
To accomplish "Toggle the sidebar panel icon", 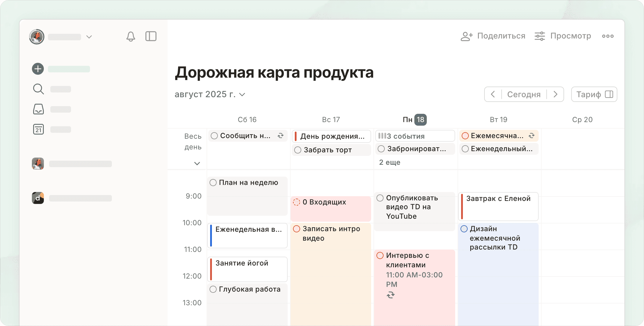I will point(151,36).
